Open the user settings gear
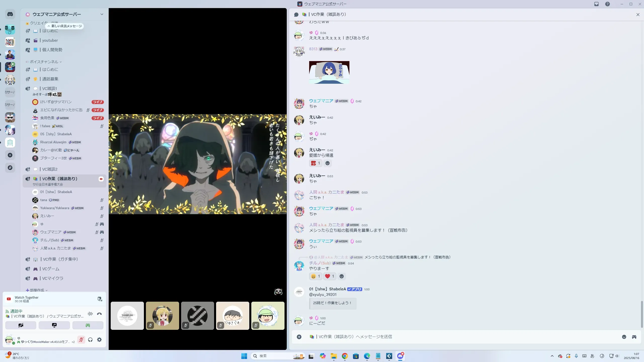 point(99,340)
